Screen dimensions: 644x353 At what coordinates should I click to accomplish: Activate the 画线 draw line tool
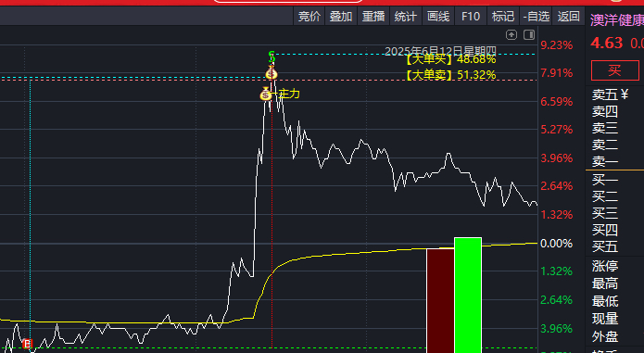[x=438, y=17]
